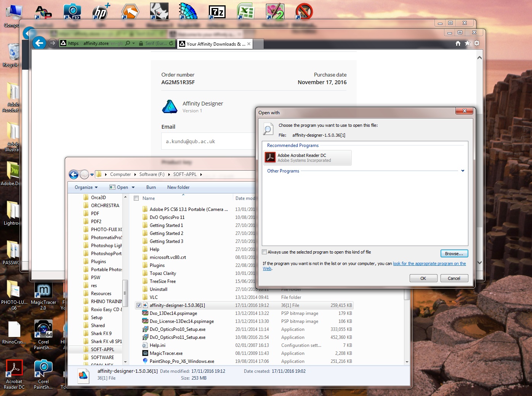This screenshot has width=532, height=396.
Task: Click OK in Open with dialog
Action: point(423,278)
